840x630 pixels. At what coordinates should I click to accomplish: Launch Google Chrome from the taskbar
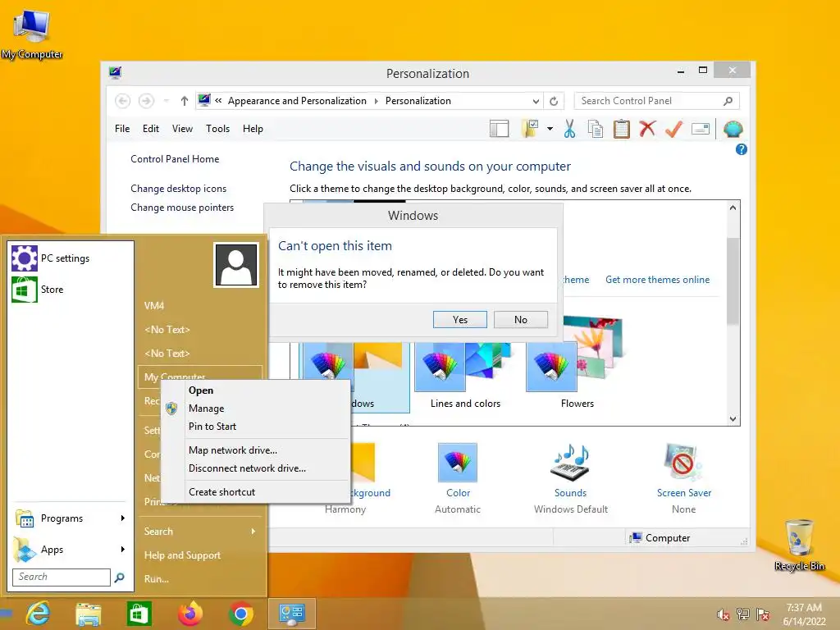pyautogui.click(x=241, y=614)
